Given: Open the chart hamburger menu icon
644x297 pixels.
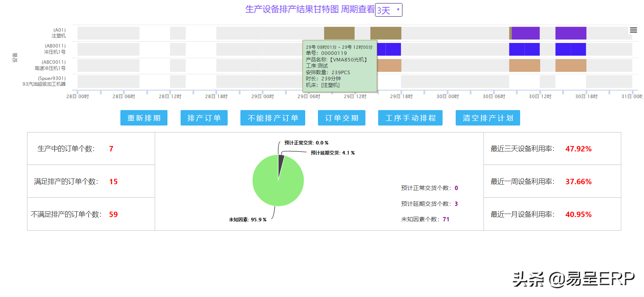Looking at the screenshot, I should (x=633, y=30).
